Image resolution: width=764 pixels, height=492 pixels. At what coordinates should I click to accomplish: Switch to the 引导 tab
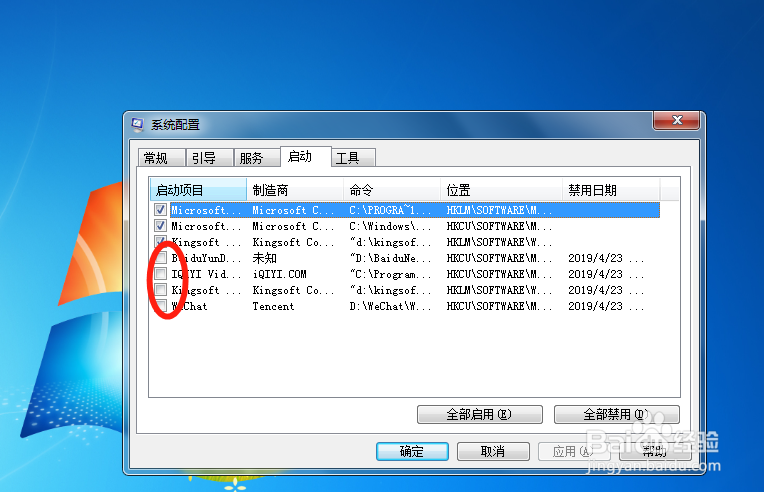[x=210, y=158]
